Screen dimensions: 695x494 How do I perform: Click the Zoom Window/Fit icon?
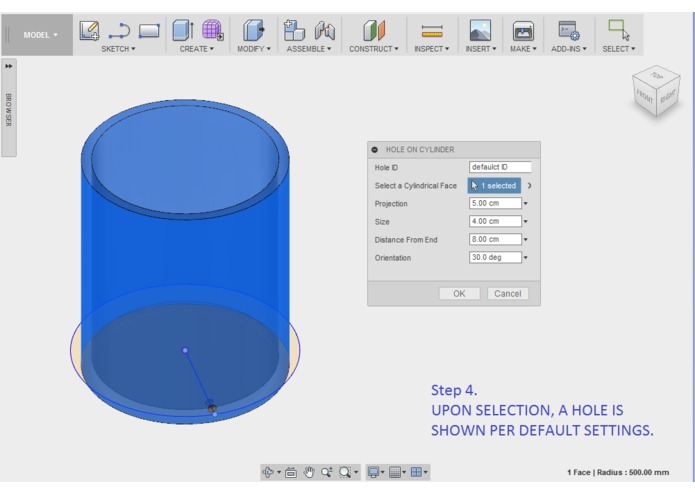coord(345,472)
